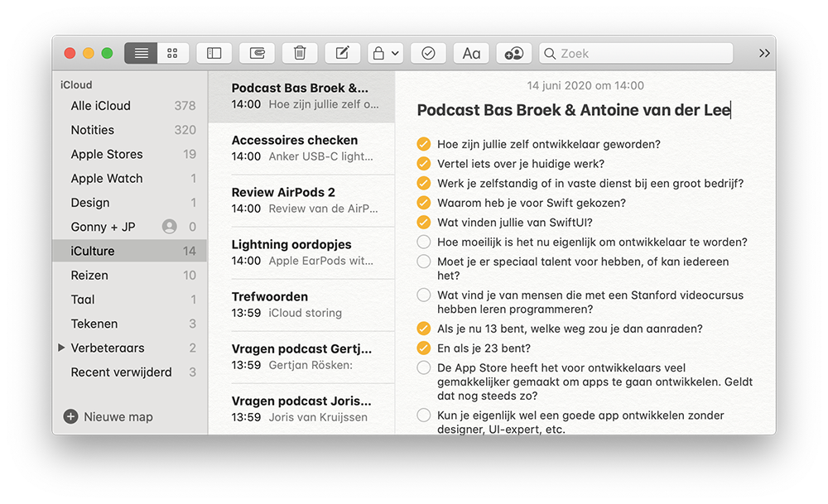Open the lock note dropdown

click(x=386, y=53)
